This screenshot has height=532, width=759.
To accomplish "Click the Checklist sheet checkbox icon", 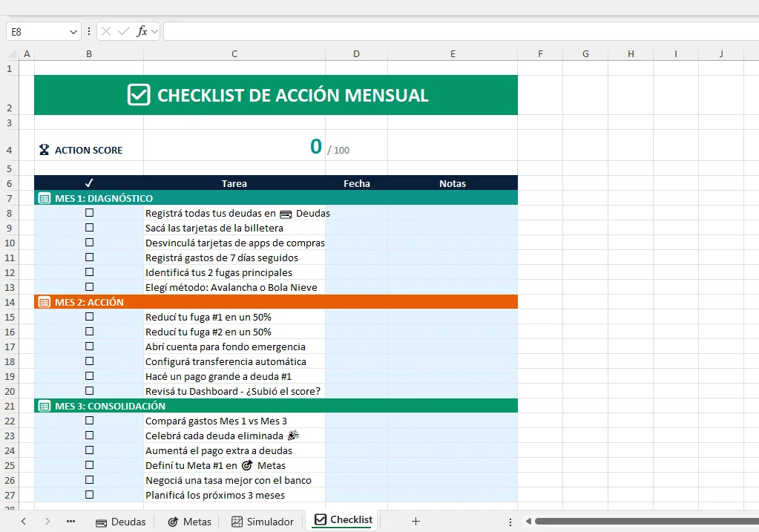I will pyautogui.click(x=319, y=520).
